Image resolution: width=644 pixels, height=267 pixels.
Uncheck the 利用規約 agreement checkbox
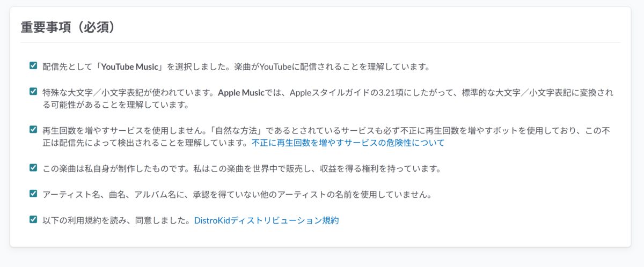[x=33, y=219]
